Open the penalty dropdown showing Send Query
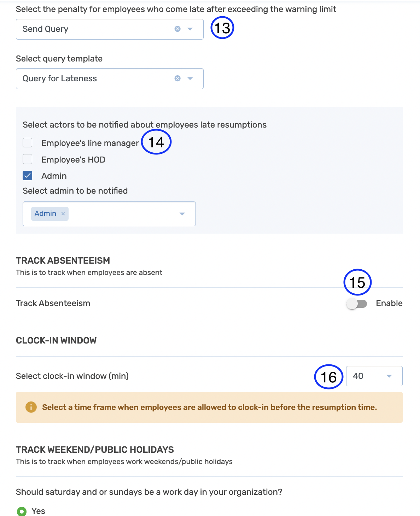 (190, 29)
